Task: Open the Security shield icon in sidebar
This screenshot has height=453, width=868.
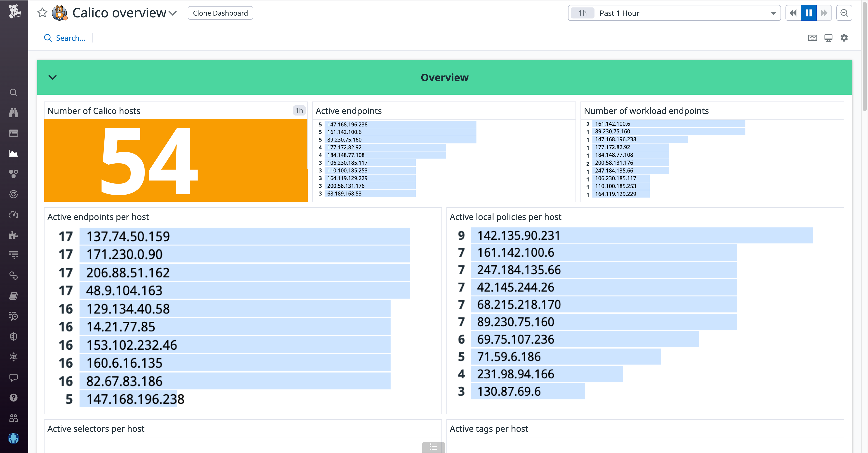Action: click(14, 336)
